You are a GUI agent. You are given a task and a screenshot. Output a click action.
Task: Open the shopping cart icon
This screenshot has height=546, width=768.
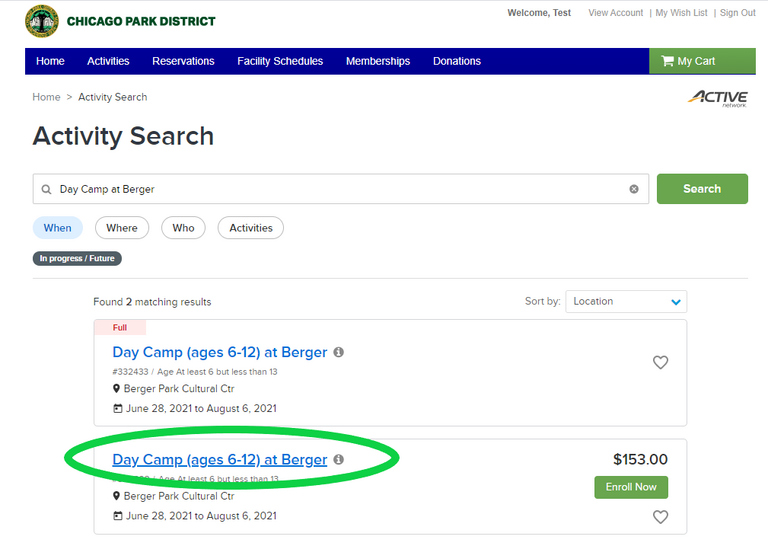(667, 61)
